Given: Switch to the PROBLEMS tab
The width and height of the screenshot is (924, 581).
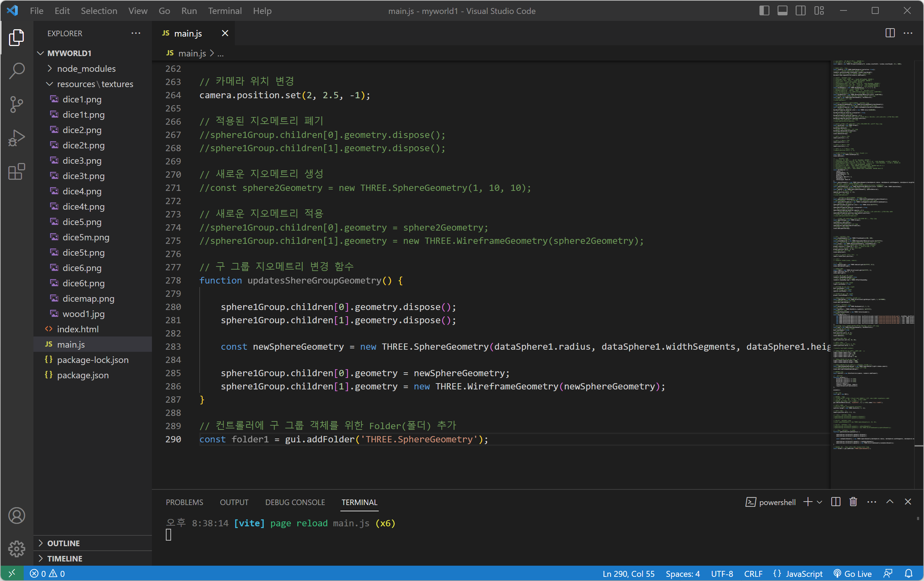Looking at the screenshot, I should [x=184, y=502].
